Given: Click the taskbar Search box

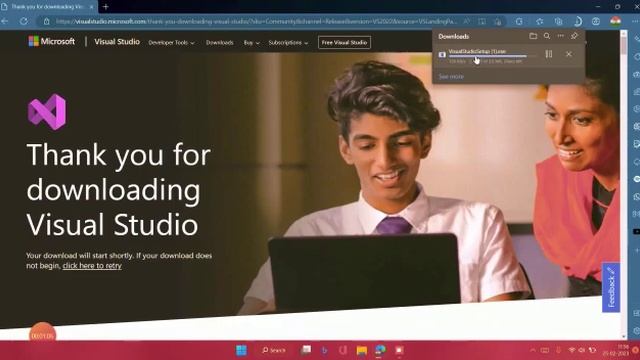Looking at the screenshot, I should tap(274, 350).
